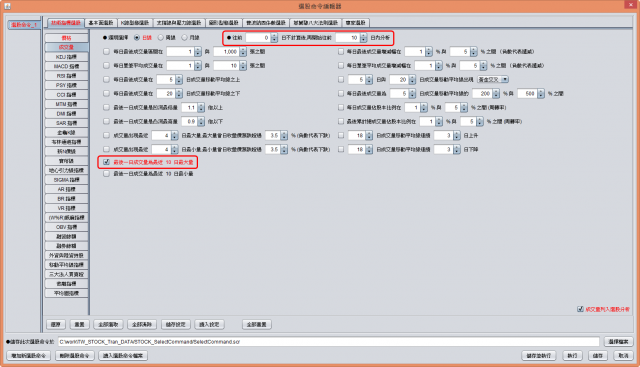The height and width of the screenshot is (367, 640).
Task: Click the 還原 button
Action: click(x=56, y=325)
